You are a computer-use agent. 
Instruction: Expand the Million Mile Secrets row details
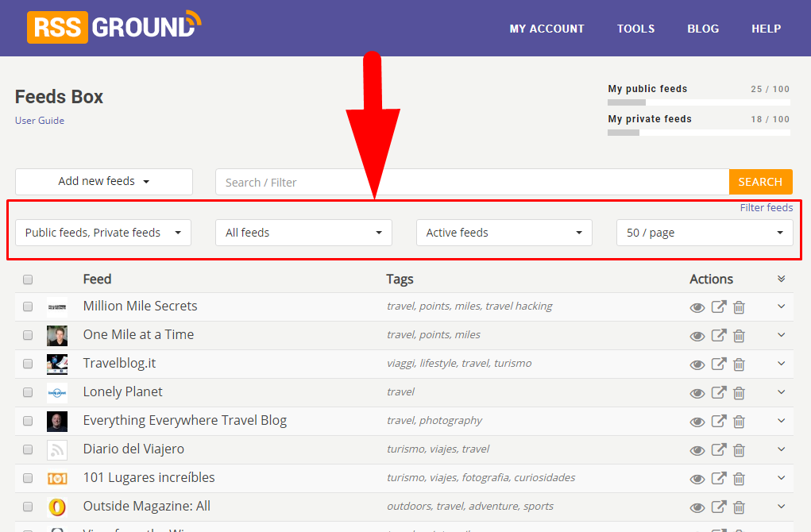pos(782,306)
